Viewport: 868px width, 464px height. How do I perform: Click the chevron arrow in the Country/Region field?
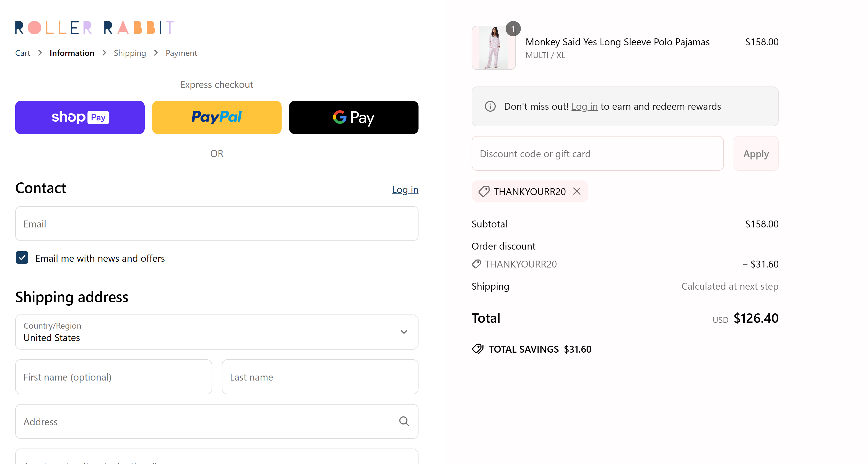(x=404, y=332)
